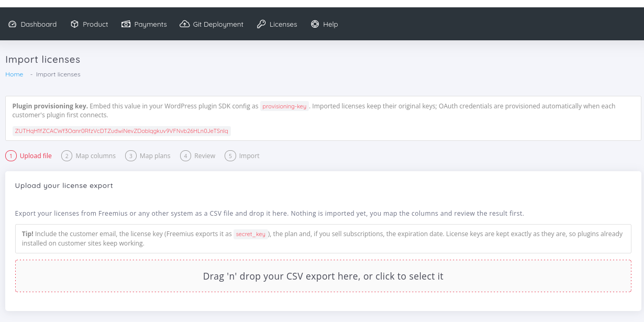Click the Git Deployment cloud upload icon
The image size is (644, 322).
tap(184, 24)
